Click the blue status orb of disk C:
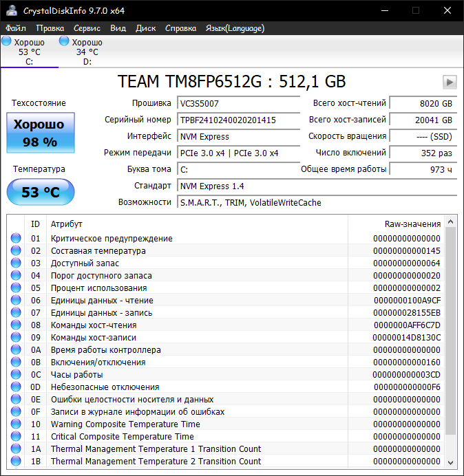The image size is (464, 476). pos(6,41)
